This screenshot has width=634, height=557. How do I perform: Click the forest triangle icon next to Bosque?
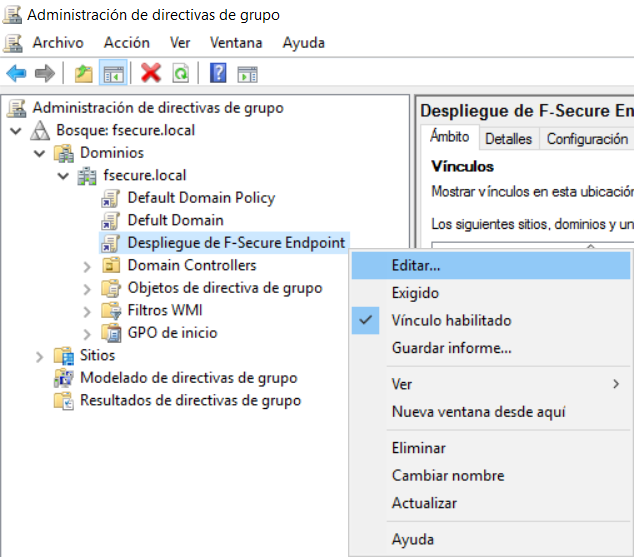[x=40, y=131]
